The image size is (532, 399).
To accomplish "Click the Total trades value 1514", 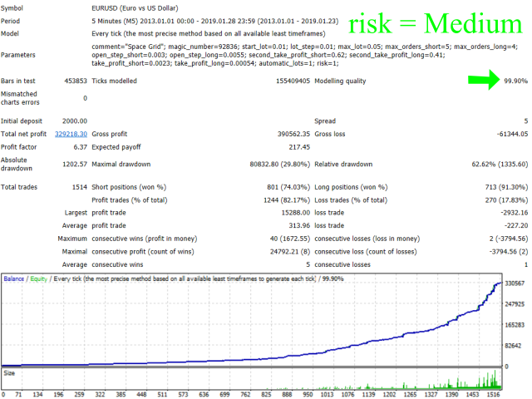I will [x=78, y=188].
